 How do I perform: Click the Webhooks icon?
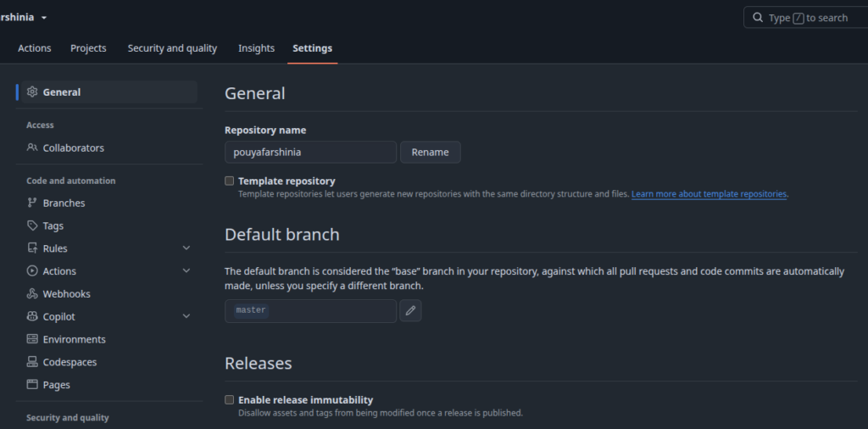click(32, 293)
